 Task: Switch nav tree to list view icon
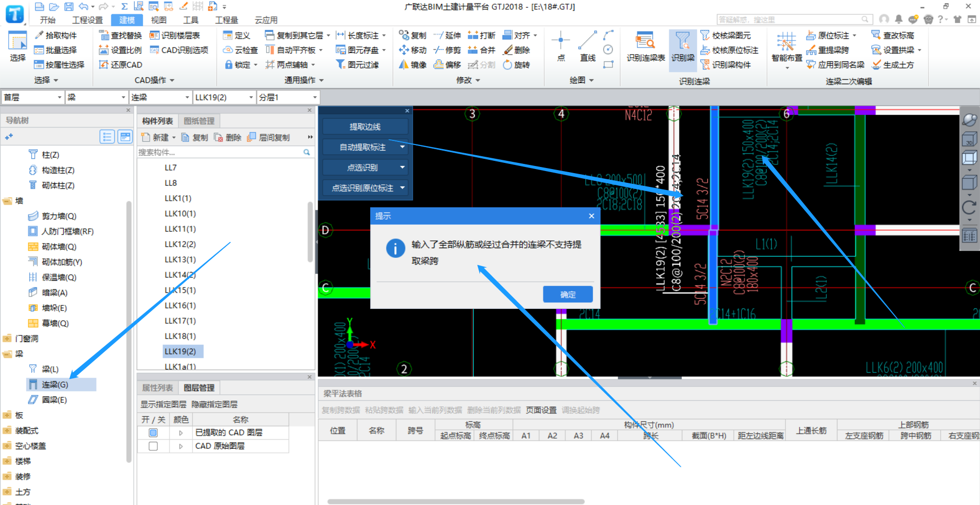pyautogui.click(x=107, y=136)
